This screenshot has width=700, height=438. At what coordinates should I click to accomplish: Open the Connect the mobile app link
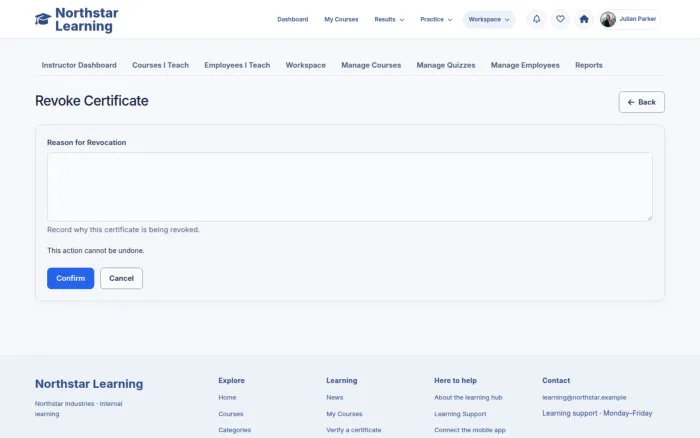point(470,430)
